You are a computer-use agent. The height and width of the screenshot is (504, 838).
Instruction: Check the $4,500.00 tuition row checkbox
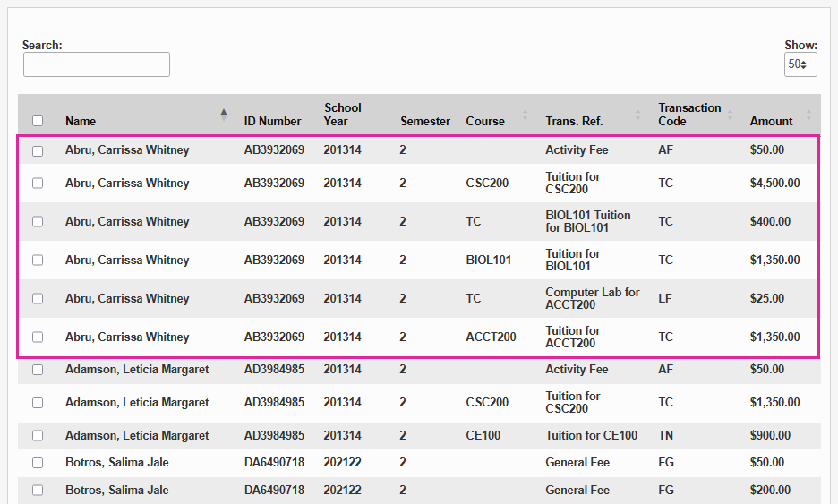pos(38,184)
